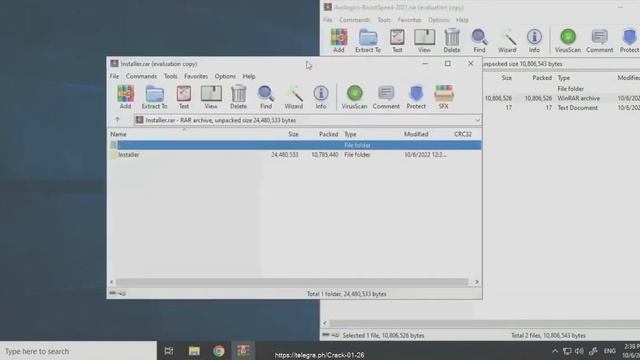Open Chrome from the taskbar

click(x=218, y=351)
